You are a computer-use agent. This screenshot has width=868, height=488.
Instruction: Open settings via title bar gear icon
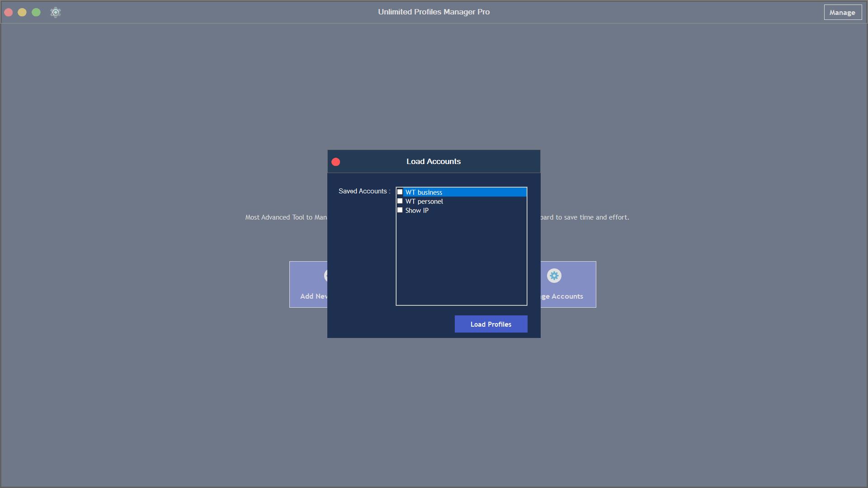click(x=56, y=12)
